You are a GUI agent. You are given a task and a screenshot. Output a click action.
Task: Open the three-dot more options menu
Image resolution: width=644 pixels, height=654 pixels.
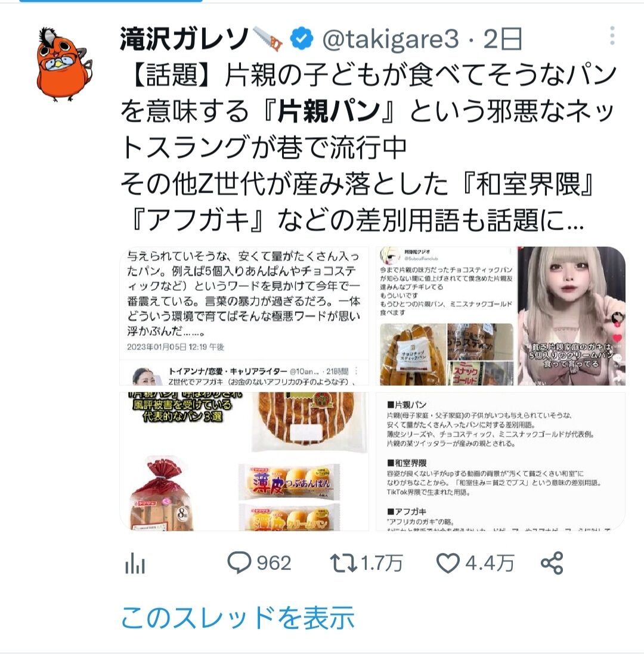[x=612, y=36]
